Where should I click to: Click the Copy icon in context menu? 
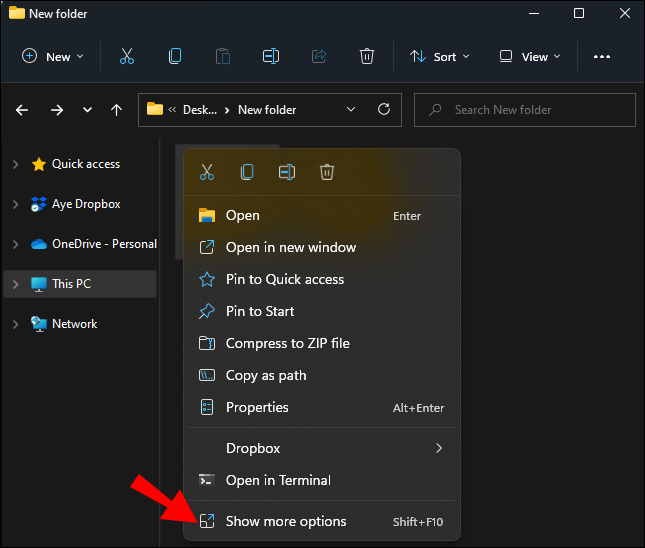pos(247,172)
